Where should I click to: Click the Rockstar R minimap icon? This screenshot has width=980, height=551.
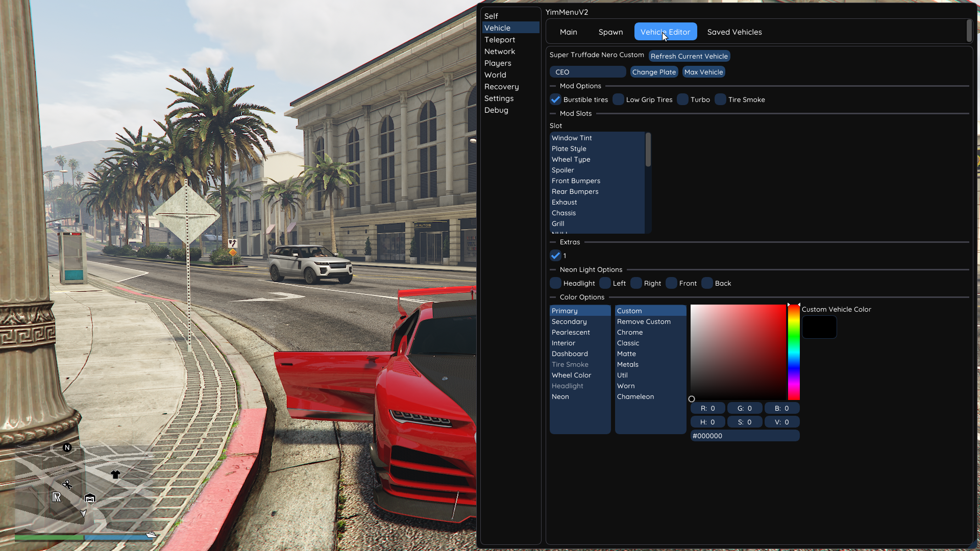click(x=57, y=497)
